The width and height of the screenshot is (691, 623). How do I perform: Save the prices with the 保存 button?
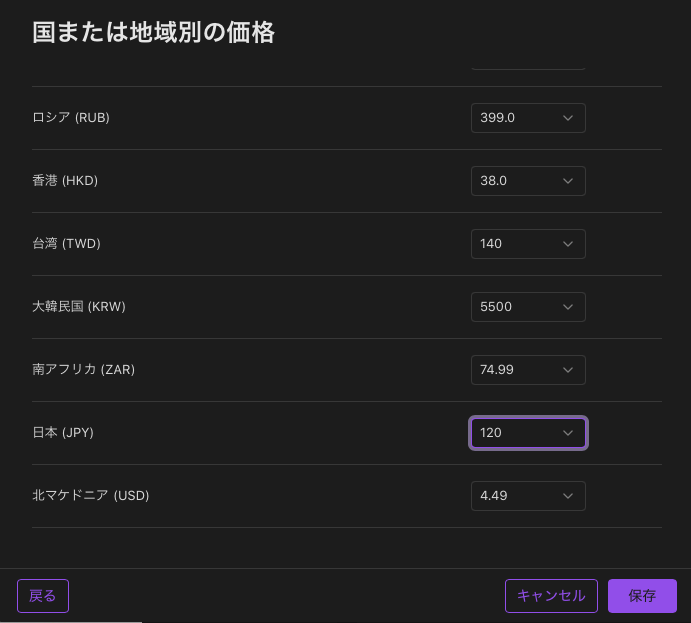642,596
